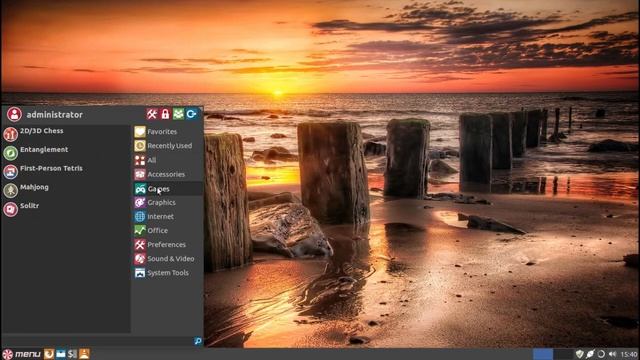Switch to the active blue workspace
The height and width of the screenshot is (360, 640).
point(543,354)
